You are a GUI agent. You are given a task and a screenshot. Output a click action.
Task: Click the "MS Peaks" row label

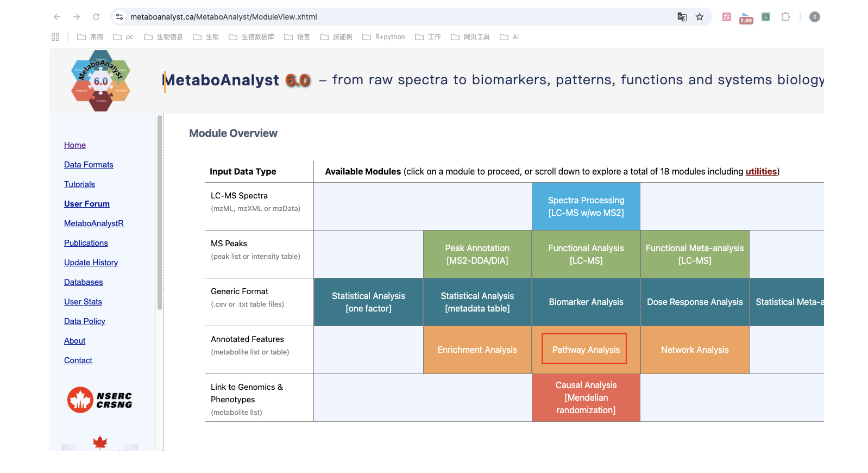(x=229, y=244)
